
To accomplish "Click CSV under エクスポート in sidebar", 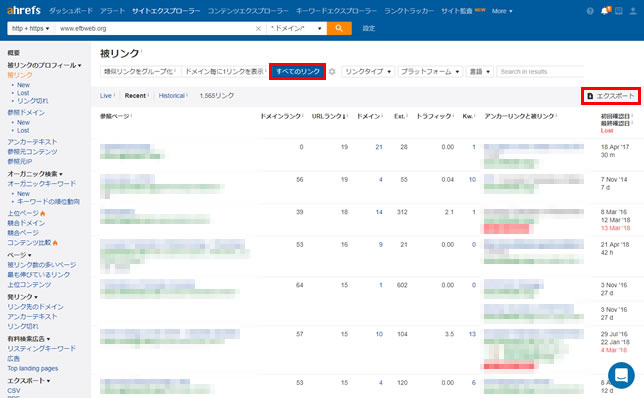I will pos(14,391).
